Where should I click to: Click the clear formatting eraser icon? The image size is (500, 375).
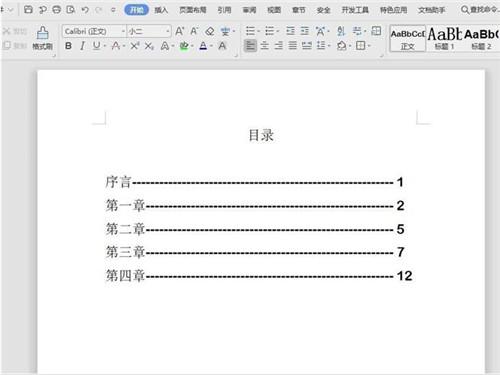point(210,31)
